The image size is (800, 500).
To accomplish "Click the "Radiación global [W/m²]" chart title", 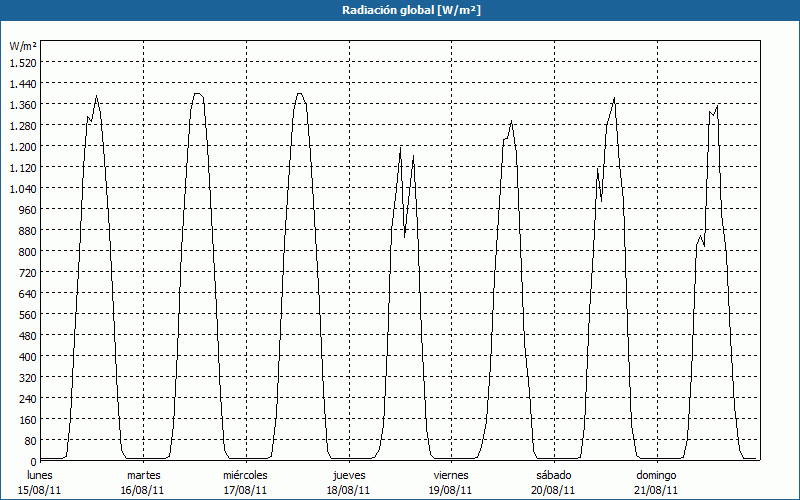I will click(400, 10).
